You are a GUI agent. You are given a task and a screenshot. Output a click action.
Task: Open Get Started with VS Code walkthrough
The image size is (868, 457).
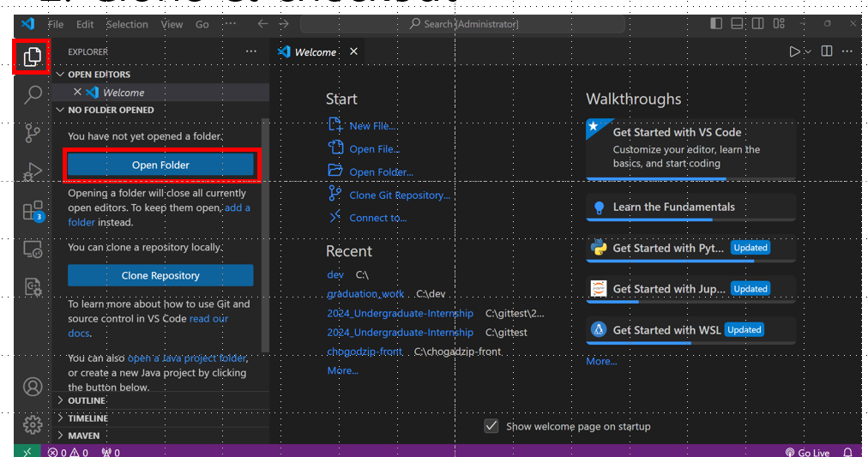click(x=690, y=147)
